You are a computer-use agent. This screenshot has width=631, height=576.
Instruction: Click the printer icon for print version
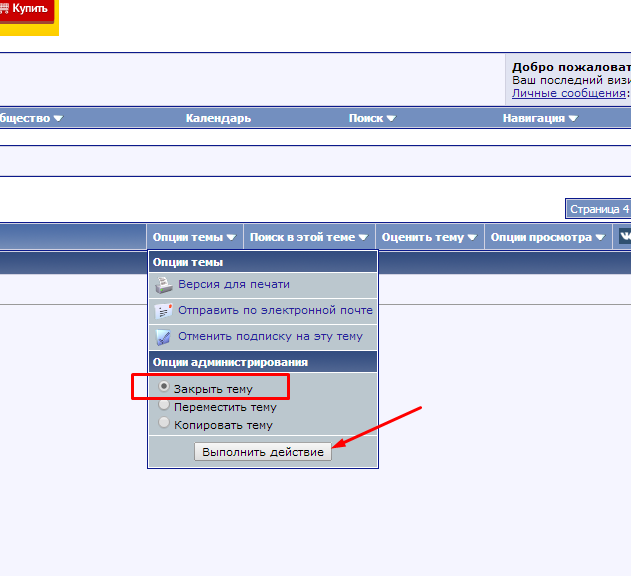(x=163, y=285)
